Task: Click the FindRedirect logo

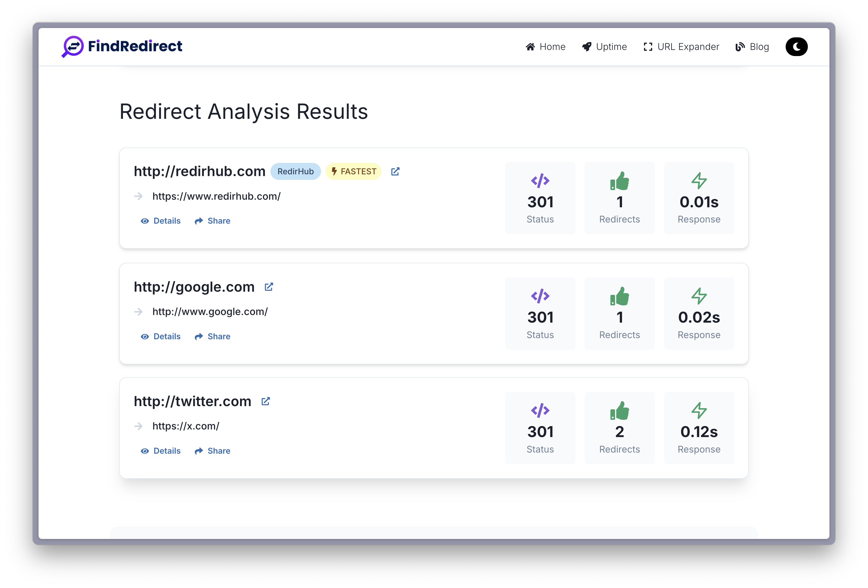Action: (122, 46)
